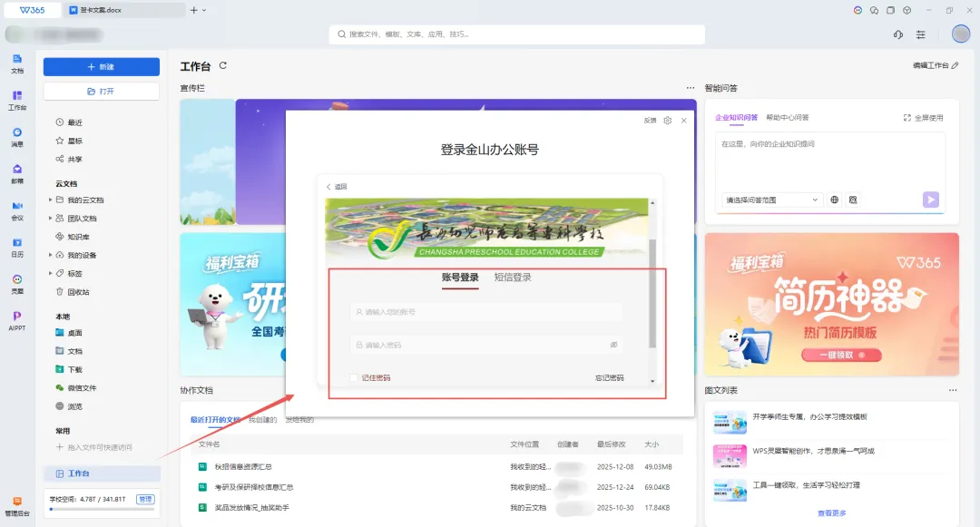Expand 我的设备 tree node
This screenshot has width=980, height=527.
coord(51,255)
